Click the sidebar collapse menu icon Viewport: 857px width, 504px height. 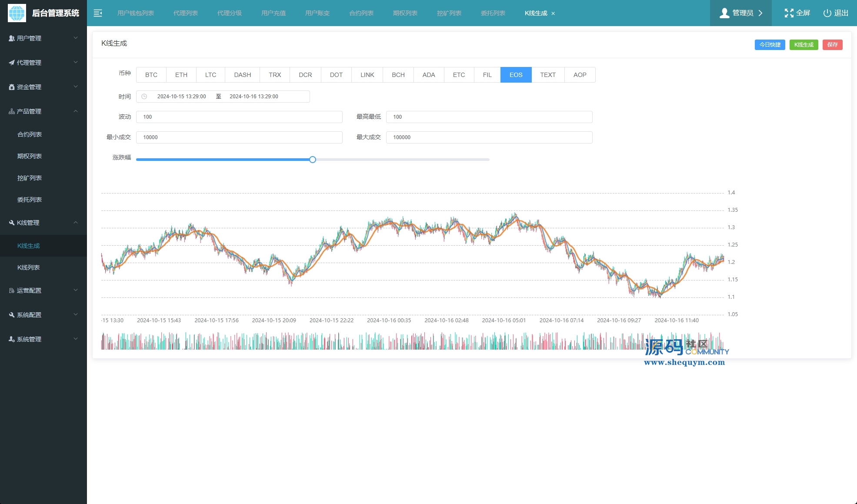click(x=98, y=13)
